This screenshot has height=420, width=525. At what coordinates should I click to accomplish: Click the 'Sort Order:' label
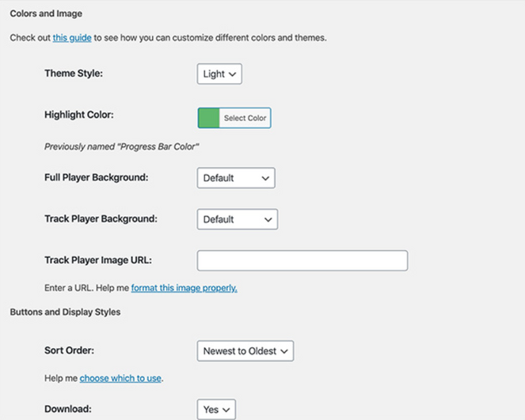click(71, 349)
